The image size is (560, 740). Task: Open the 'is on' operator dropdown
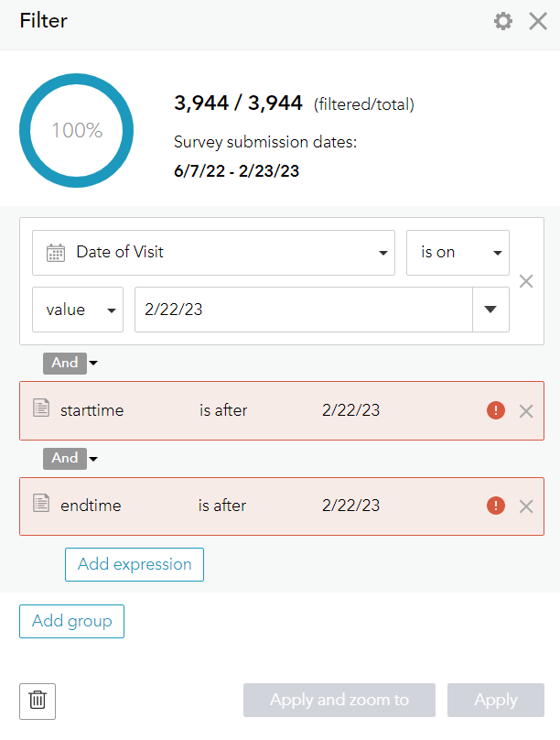tap(458, 253)
